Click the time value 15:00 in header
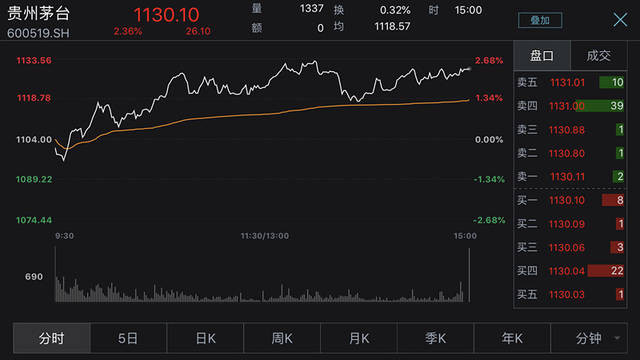The image size is (640, 360). tap(468, 10)
